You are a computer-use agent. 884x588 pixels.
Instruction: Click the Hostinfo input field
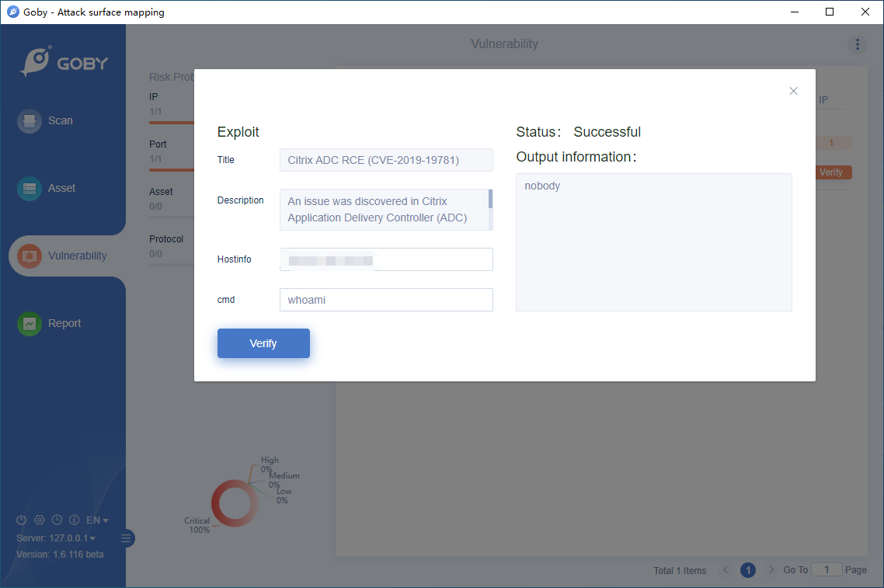[386, 259]
